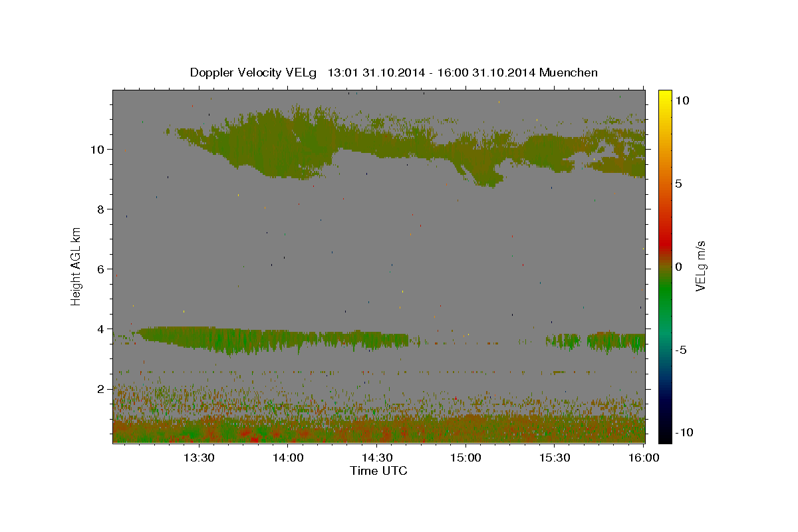Screen dimensions: 798x532
Task: Click the height axis label '6'
Action: 100,269
